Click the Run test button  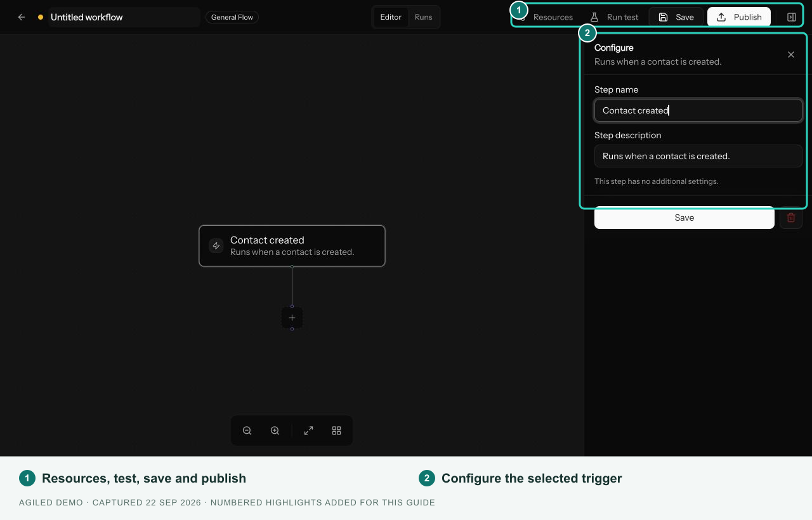coord(614,17)
